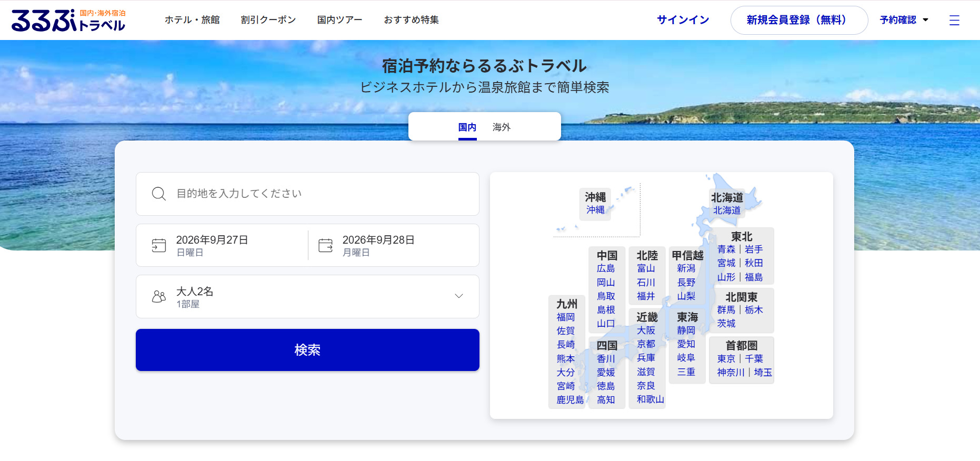
Task: Click the サインイン link
Action: coord(683,20)
